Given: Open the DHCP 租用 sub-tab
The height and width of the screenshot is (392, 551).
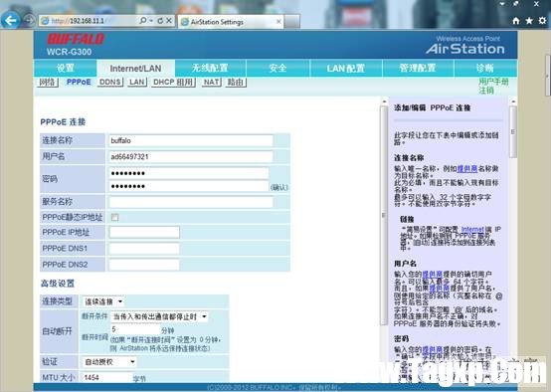Looking at the screenshot, I should point(173,83).
